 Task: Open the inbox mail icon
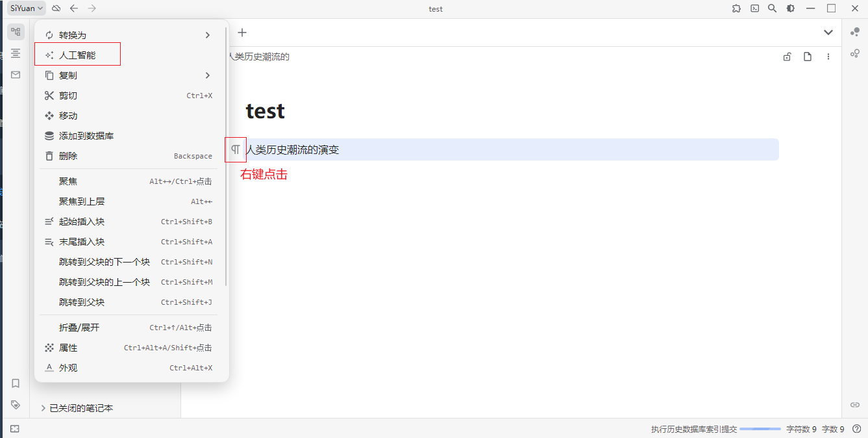(16, 75)
